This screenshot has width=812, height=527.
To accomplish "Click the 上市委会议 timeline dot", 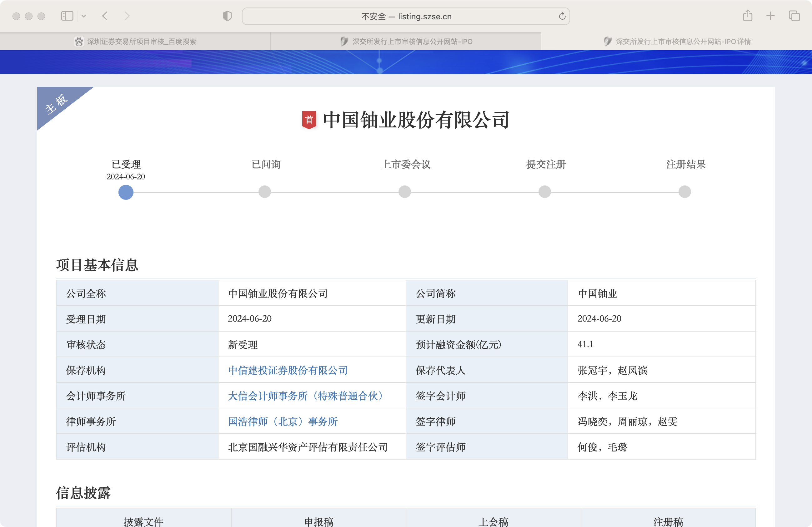I will click(405, 192).
